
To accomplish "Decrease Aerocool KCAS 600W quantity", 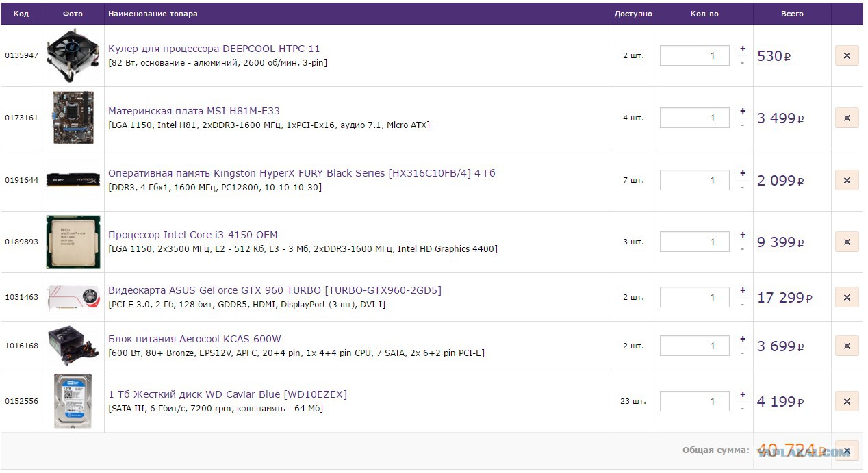I will 743,353.
